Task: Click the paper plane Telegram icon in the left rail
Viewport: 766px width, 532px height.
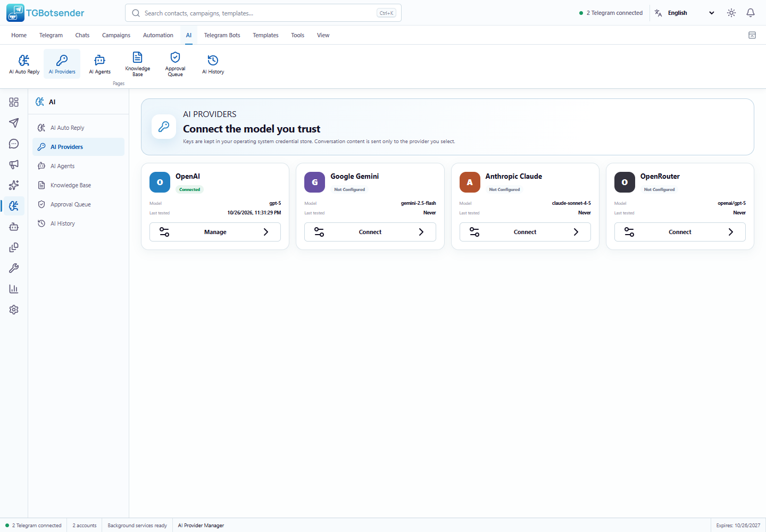Action: 14,123
